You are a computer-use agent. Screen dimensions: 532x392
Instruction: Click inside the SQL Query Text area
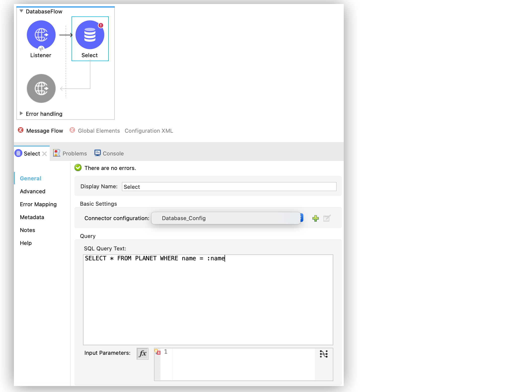point(208,286)
